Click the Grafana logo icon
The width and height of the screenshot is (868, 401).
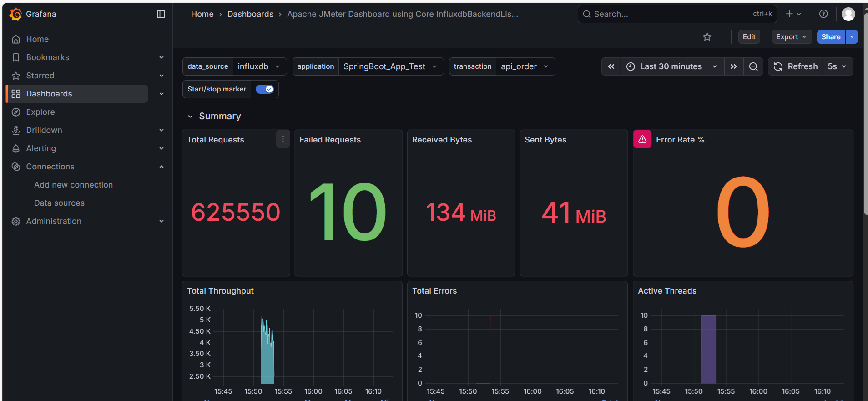coord(15,14)
